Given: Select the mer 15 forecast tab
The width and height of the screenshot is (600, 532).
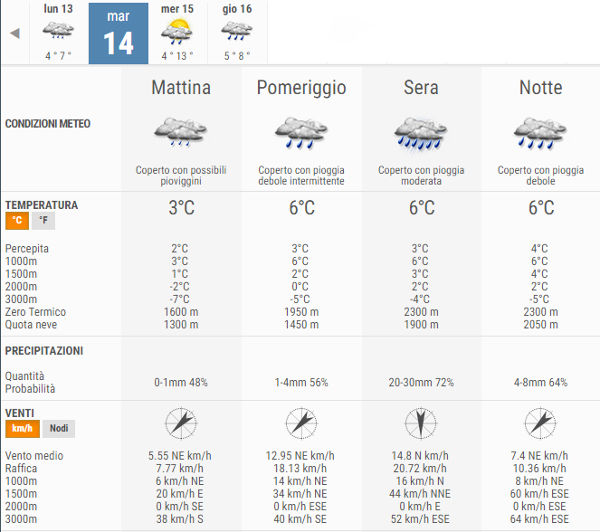Looking at the screenshot, I should (177, 32).
